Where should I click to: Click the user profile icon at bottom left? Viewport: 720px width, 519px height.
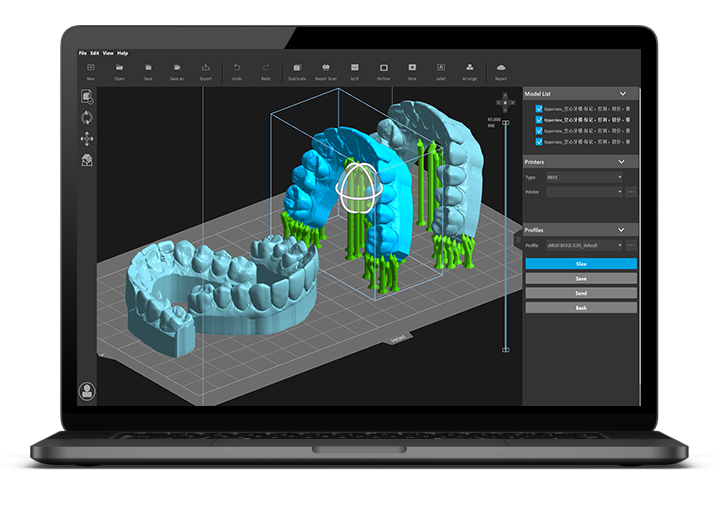pos(88,392)
